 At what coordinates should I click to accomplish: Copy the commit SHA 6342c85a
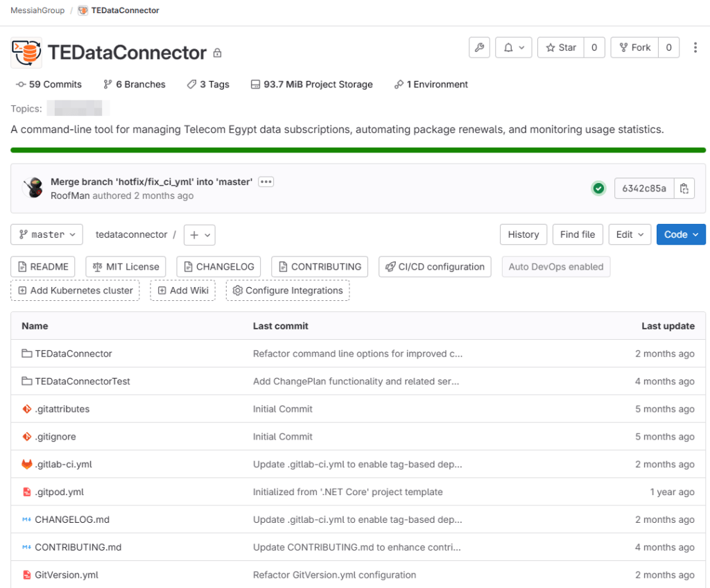pos(684,189)
